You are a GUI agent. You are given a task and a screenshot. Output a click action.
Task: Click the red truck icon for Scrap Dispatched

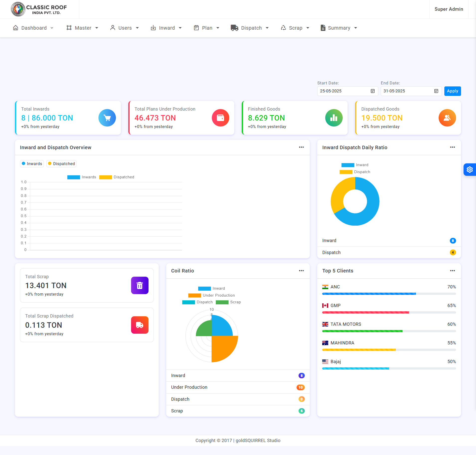(140, 325)
